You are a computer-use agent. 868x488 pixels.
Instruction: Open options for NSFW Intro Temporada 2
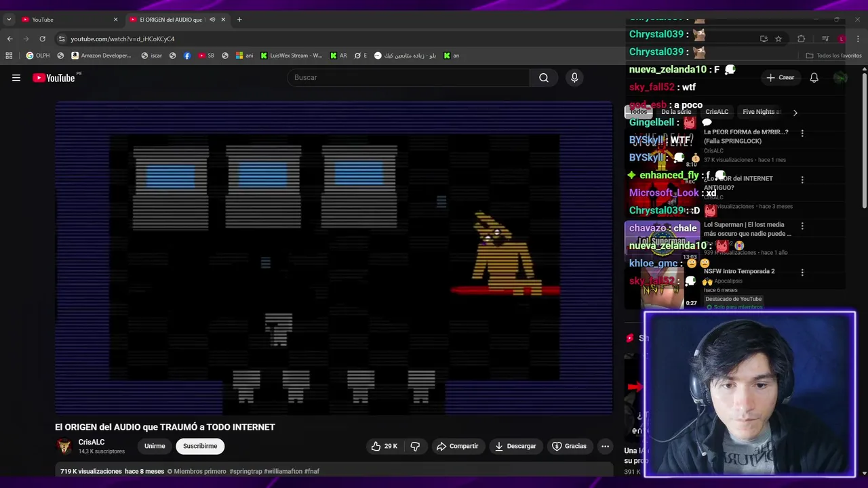(802, 272)
